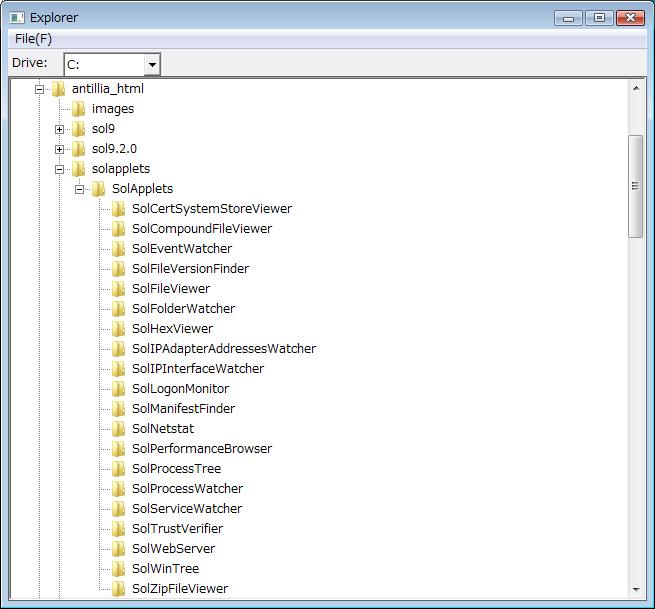Click the SolManifestFinder folder icon

point(118,409)
